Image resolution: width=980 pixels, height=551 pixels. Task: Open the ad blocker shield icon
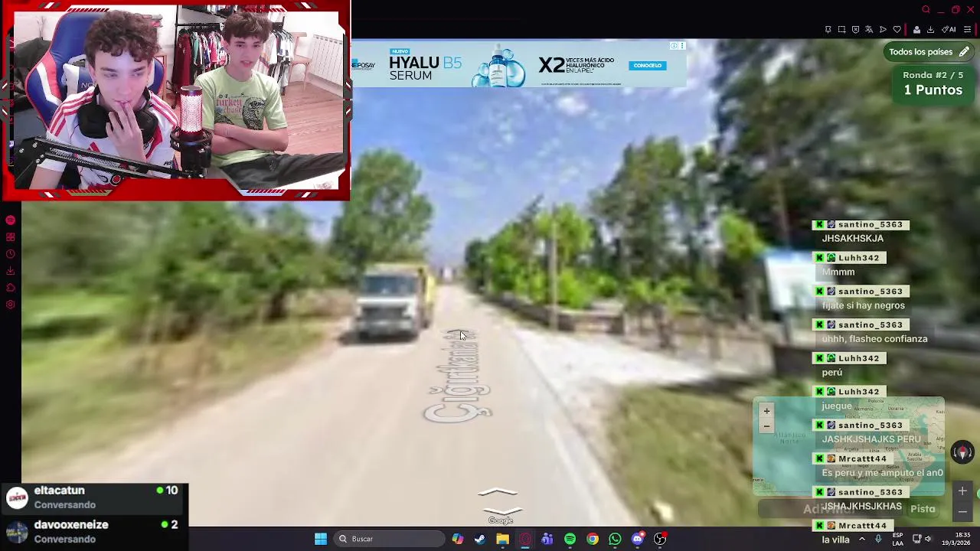(x=855, y=30)
